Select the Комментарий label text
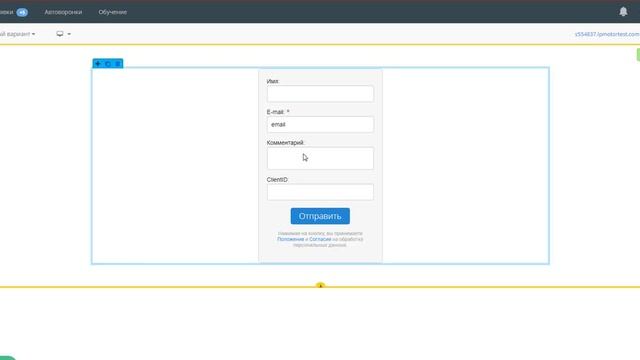Image resolution: width=640 pixels, height=360 pixels. [285, 143]
